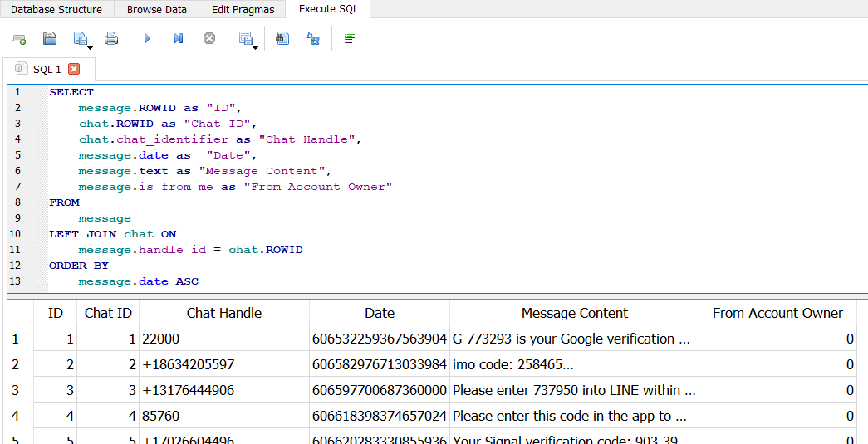This screenshot has height=444, width=868.
Task: Execute current line icon
Action: click(178, 39)
